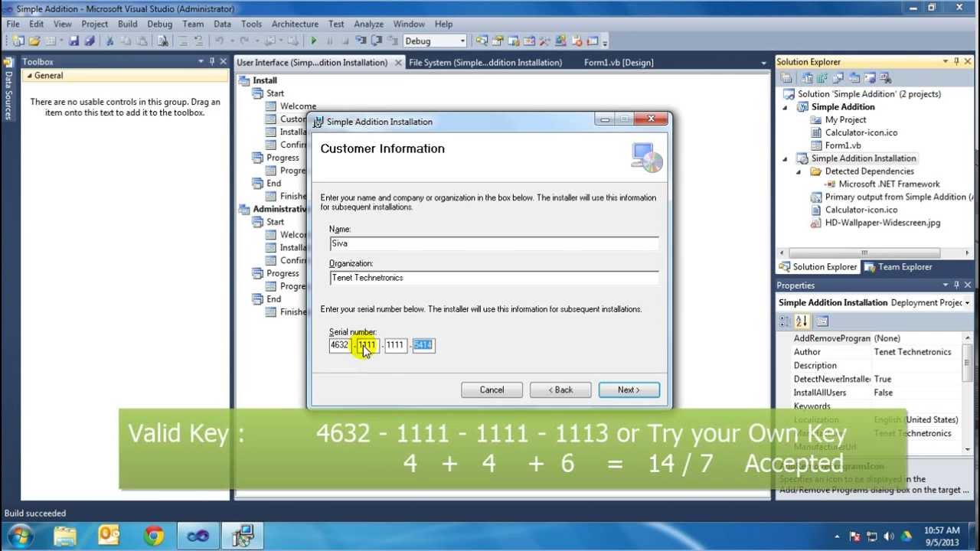Click into the Name field containing Siva
980x551 pixels.
(x=494, y=243)
